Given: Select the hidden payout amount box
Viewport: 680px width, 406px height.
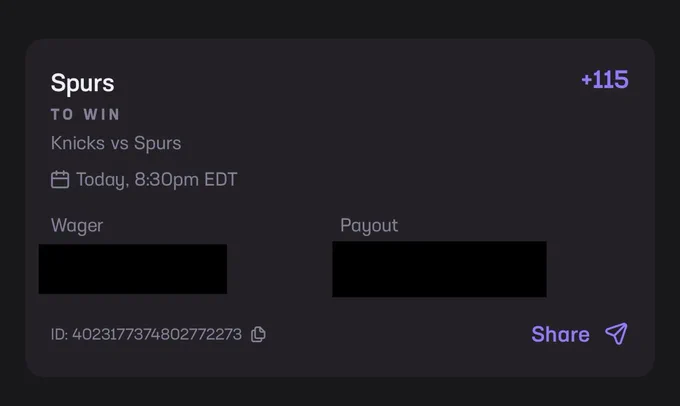Looking at the screenshot, I should tap(439, 269).
